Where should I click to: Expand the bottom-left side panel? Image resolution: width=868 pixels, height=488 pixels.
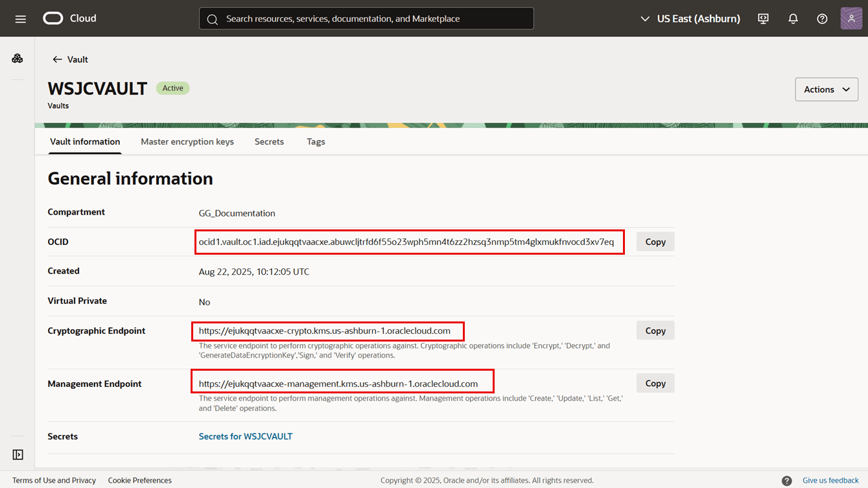[18, 454]
